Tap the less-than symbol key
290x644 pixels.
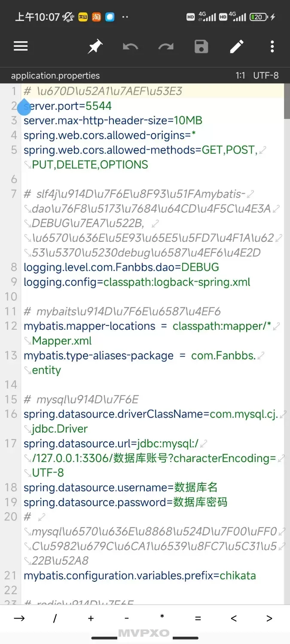click(234, 618)
